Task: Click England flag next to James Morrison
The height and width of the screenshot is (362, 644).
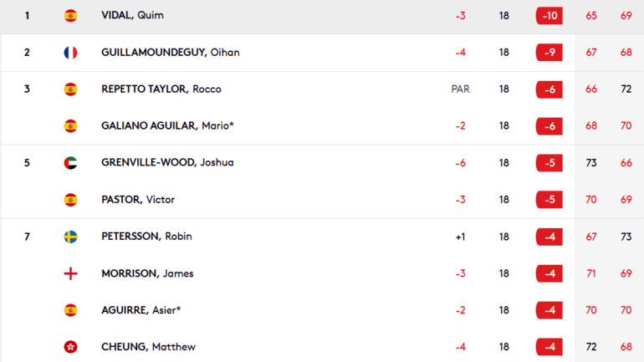Action: pyautogui.click(x=70, y=273)
